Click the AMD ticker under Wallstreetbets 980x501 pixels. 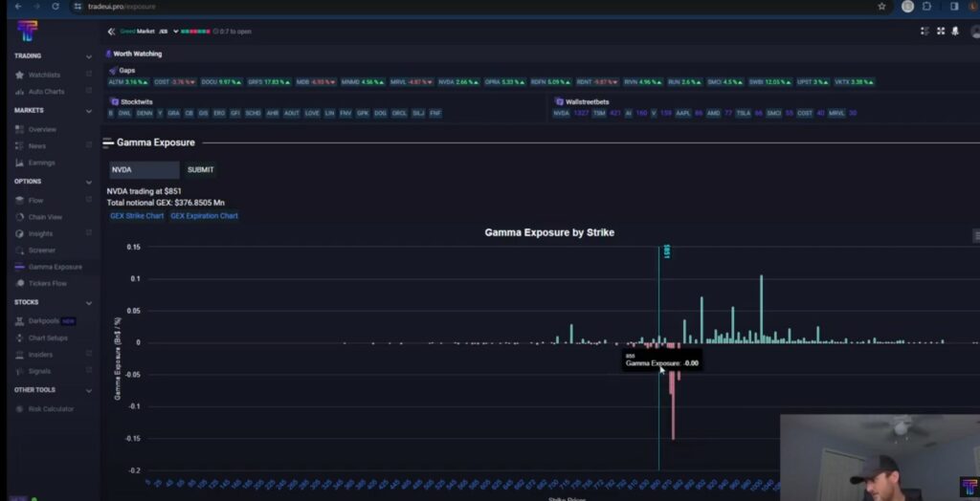pos(713,114)
